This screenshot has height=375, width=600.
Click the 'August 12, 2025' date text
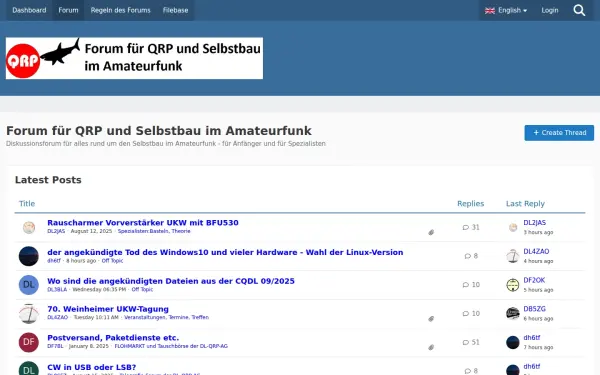[91, 231]
